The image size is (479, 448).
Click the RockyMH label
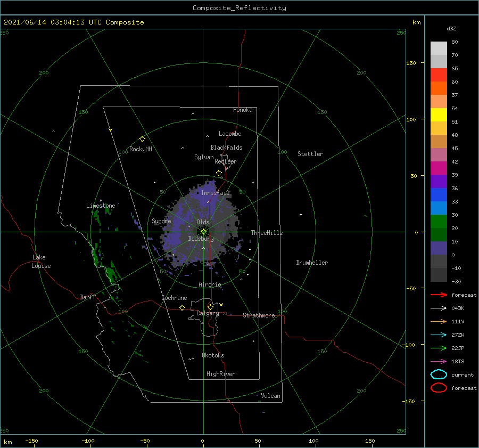(141, 149)
